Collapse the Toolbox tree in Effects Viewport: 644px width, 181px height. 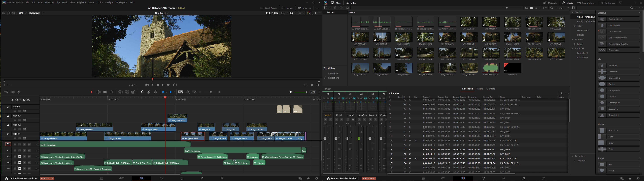573,12
